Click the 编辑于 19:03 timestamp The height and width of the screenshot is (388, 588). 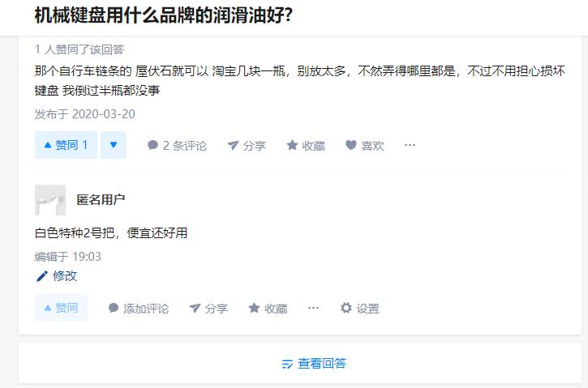(67, 257)
